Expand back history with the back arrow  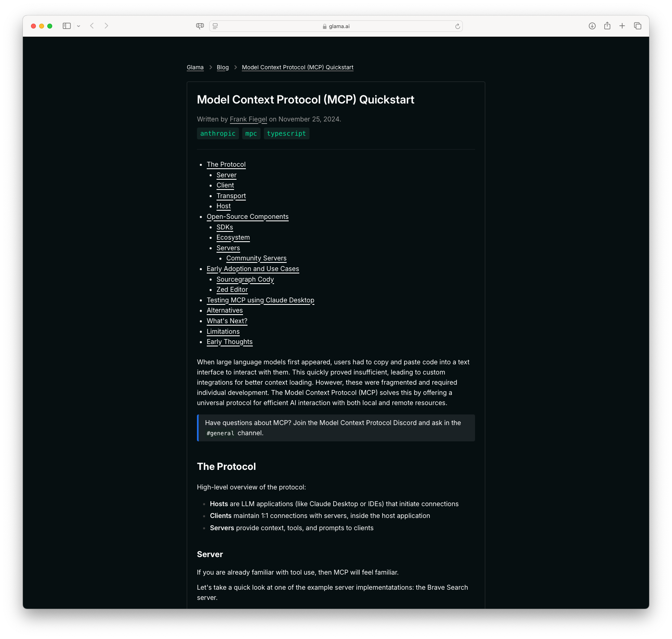(x=92, y=26)
